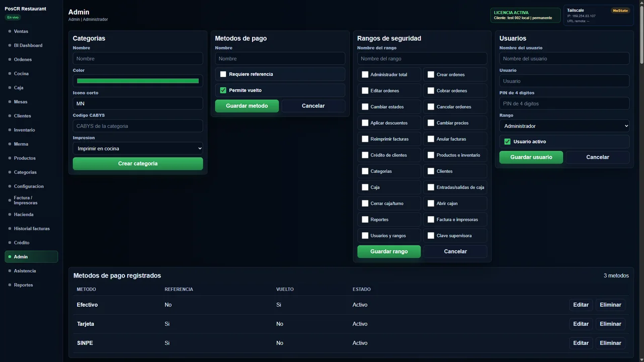
Task: Enable Clave supervisora checkbox
Action: [431, 235]
